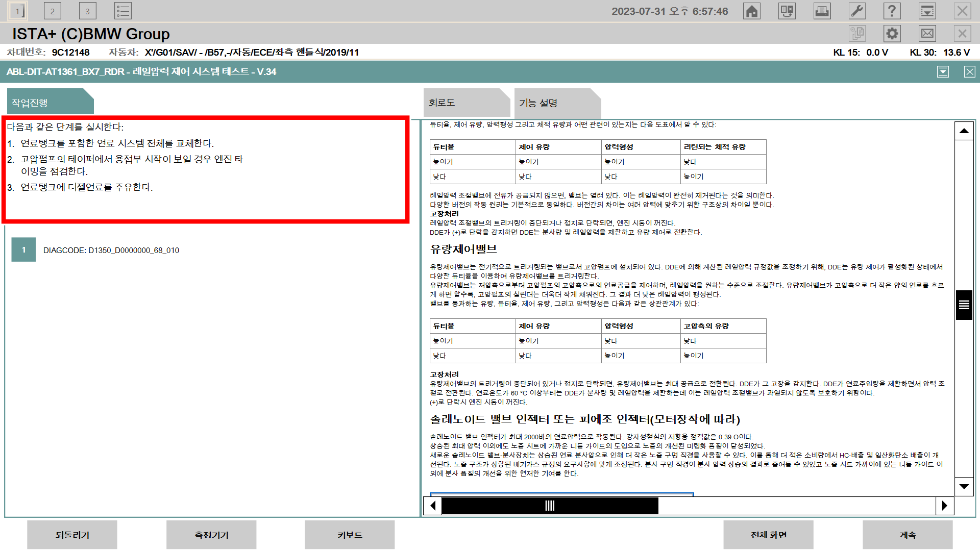
Task: Open the question mark help icon
Action: click(892, 11)
